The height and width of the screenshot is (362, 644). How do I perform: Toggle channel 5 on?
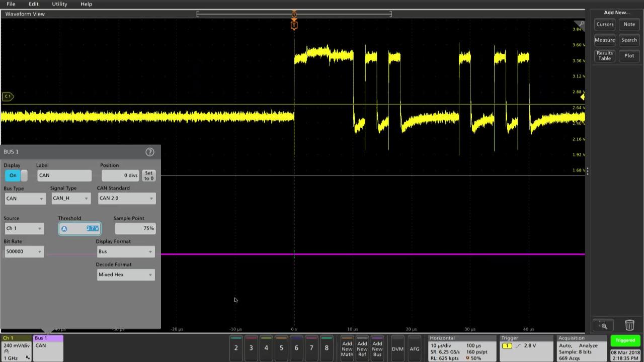tap(281, 348)
